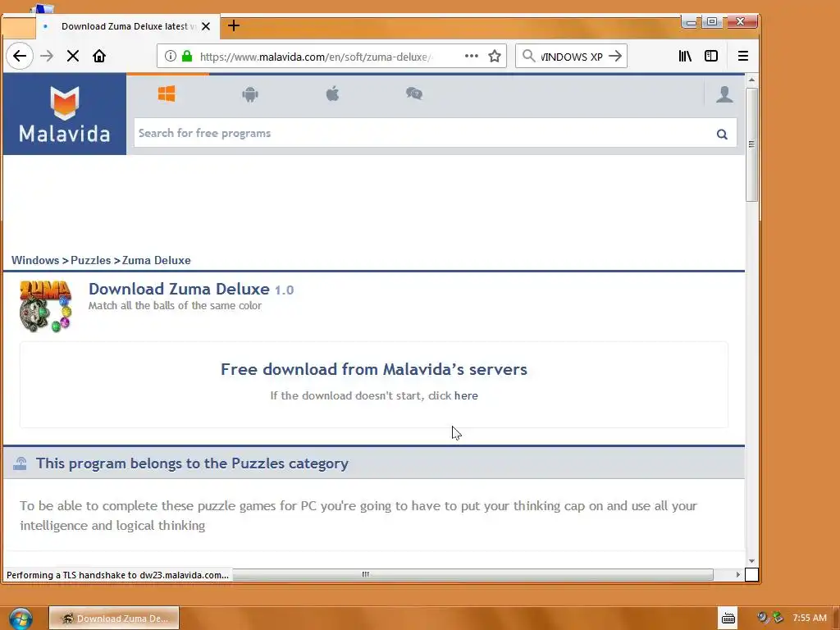Open the on-screen keyboard tray icon

tap(728, 619)
